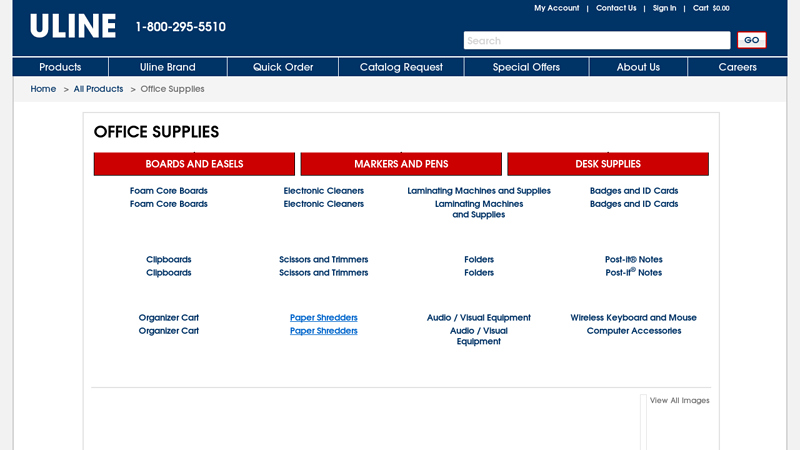Click the Sign In link
This screenshot has width=800, height=450.
coord(664,8)
